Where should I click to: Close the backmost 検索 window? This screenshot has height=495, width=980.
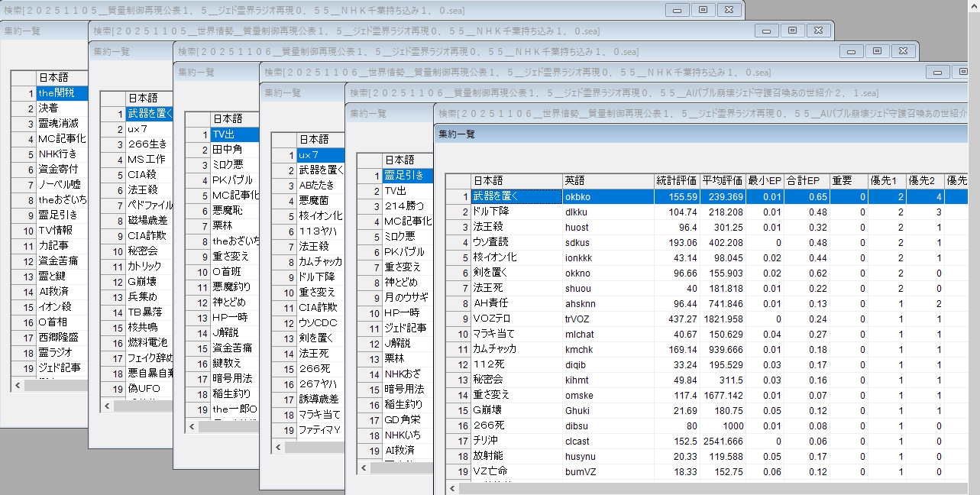pyautogui.click(x=729, y=10)
